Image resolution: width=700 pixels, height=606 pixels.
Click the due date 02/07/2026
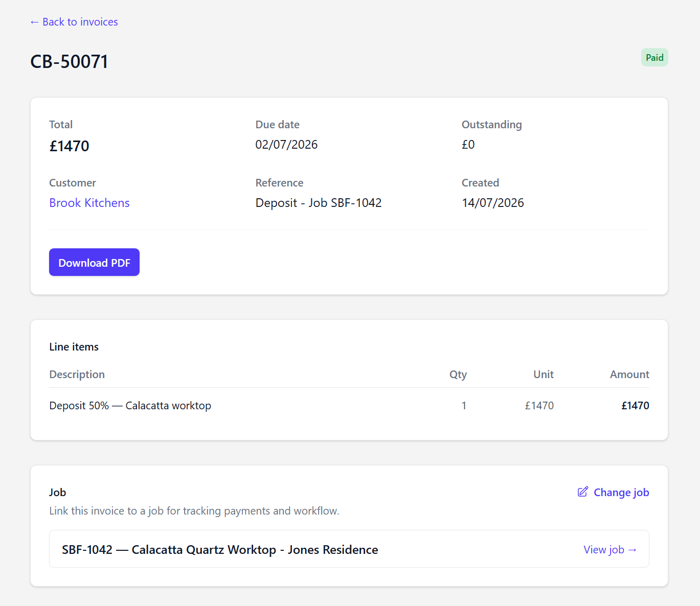point(286,145)
